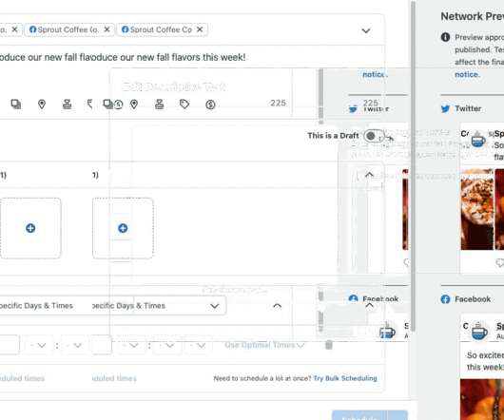Open the pumpkin photo in the Facebook preview
Viewport: 504px width, 420px height.
[x=482, y=399]
